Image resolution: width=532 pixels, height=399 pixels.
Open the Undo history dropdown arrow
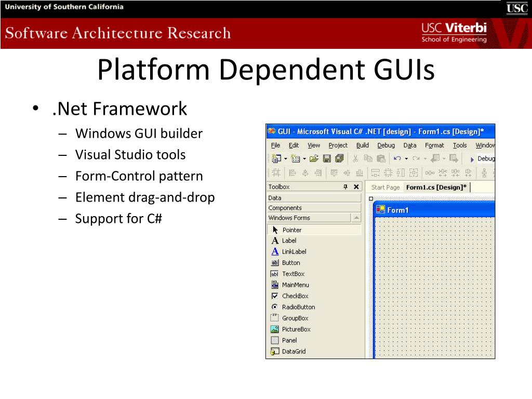point(406,159)
